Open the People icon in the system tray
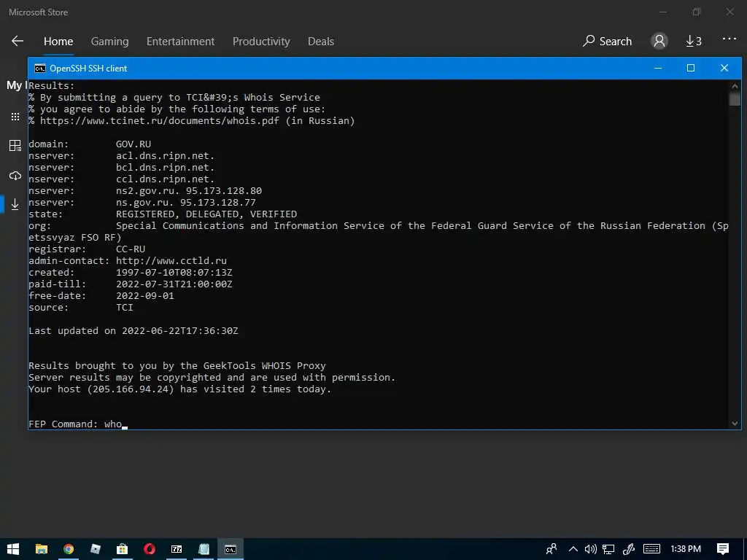The width and height of the screenshot is (747, 560). (x=551, y=549)
